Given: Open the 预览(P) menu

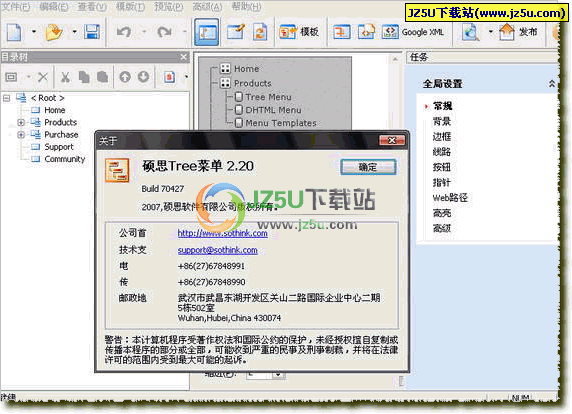Looking at the screenshot, I should [169, 6].
